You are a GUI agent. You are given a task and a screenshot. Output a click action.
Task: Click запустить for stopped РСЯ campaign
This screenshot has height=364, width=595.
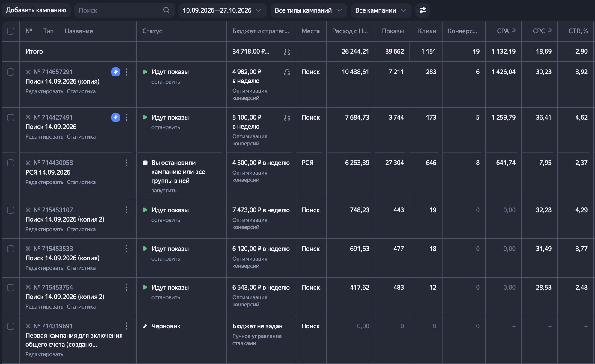click(164, 191)
